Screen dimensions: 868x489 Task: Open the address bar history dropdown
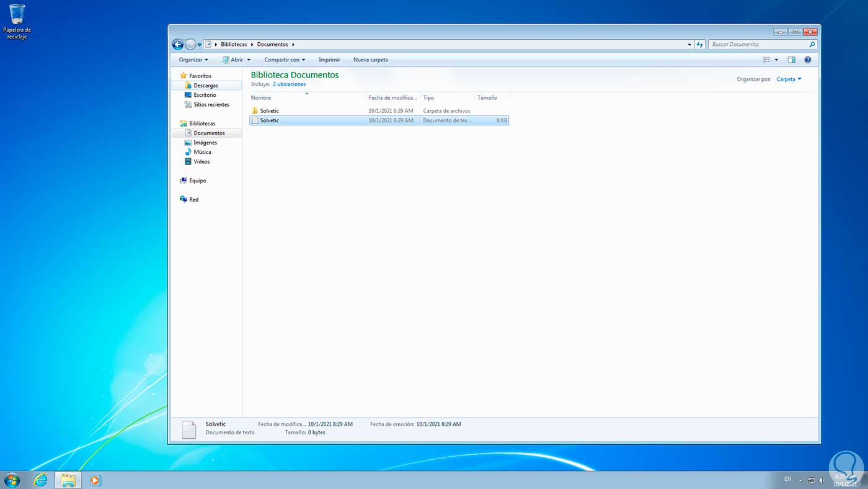coord(690,45)
